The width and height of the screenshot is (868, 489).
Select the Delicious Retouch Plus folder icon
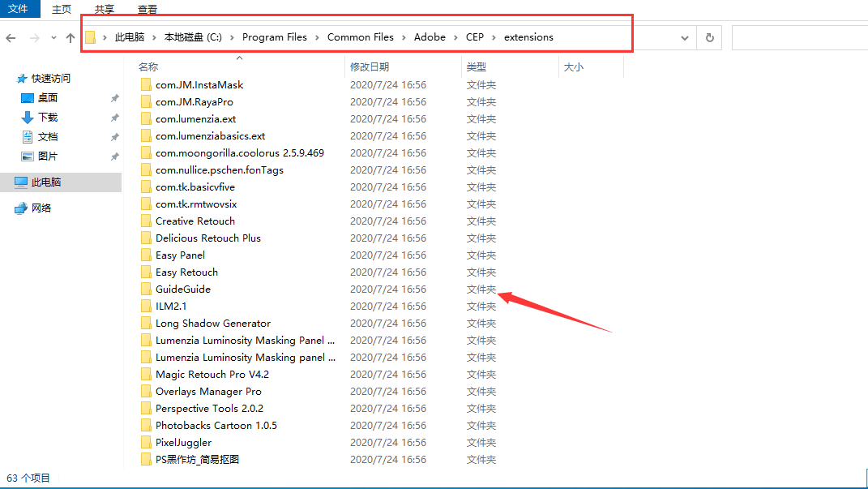pyautogui.click(x=146, y=238)
